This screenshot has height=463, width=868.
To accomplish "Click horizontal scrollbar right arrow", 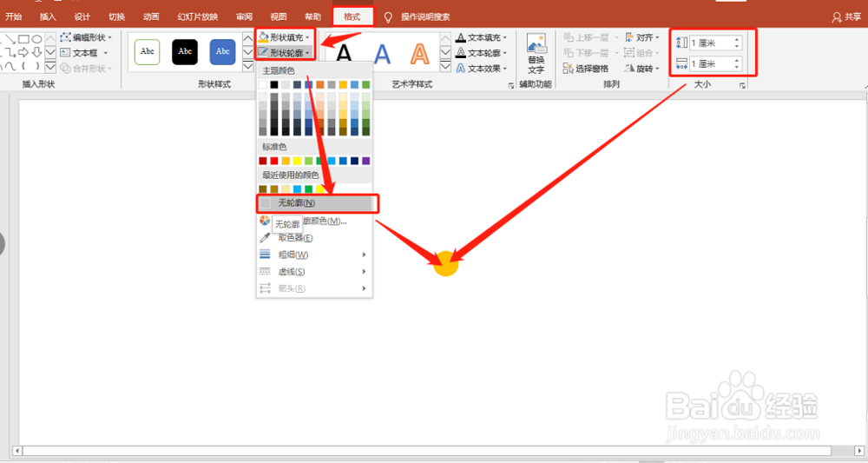I will 859,451.
